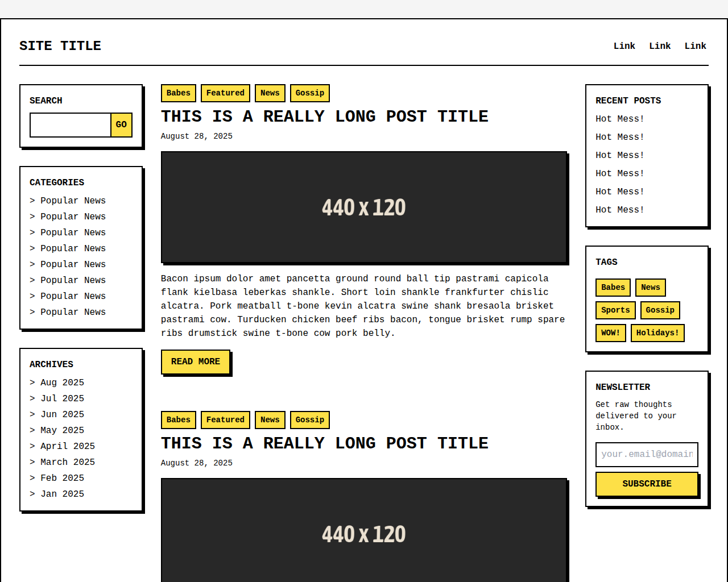Click inside the search text box

[x=69, y=124]
